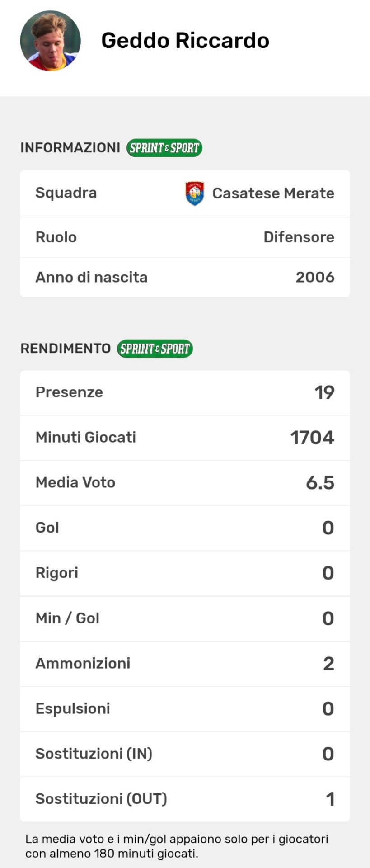Open the Casatese Merate team link
370x868 pixels.
point(273,193)
